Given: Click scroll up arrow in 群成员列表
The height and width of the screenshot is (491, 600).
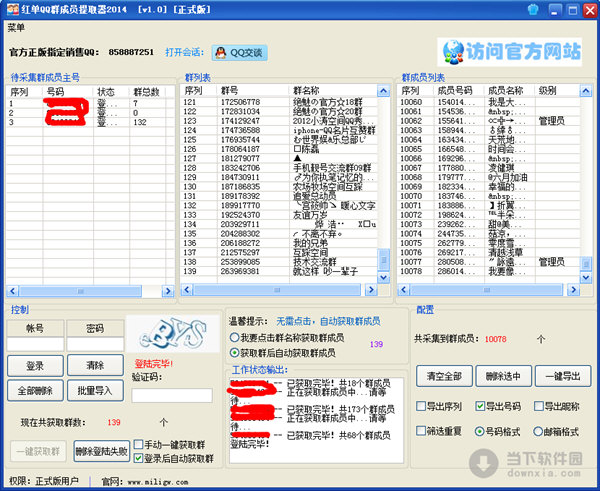Looking at the screenshot, I should click(x=586, y=91).
